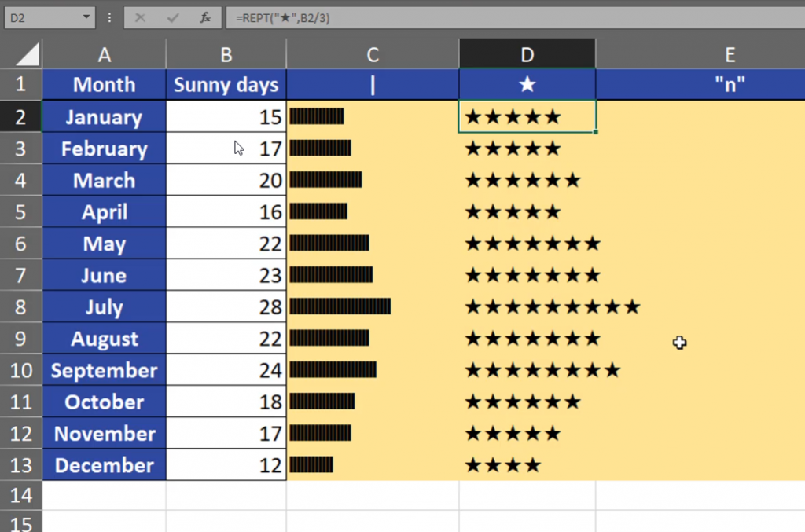Image resolution: width=805 pixels, height=532 pixels.
Task: Click the Cancel X icon in formula bar
Action: click(x=140, y=17)
